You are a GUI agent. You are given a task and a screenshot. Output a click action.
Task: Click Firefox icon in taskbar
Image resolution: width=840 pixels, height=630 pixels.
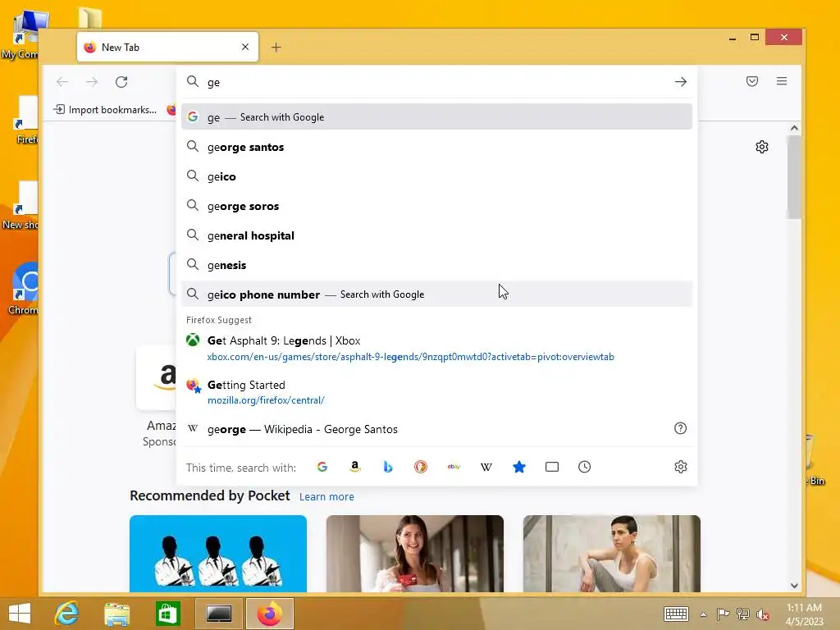point(270,614)
